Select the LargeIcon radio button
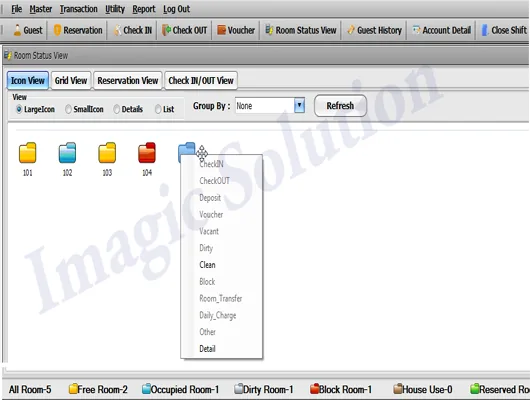 click(19, 109)
